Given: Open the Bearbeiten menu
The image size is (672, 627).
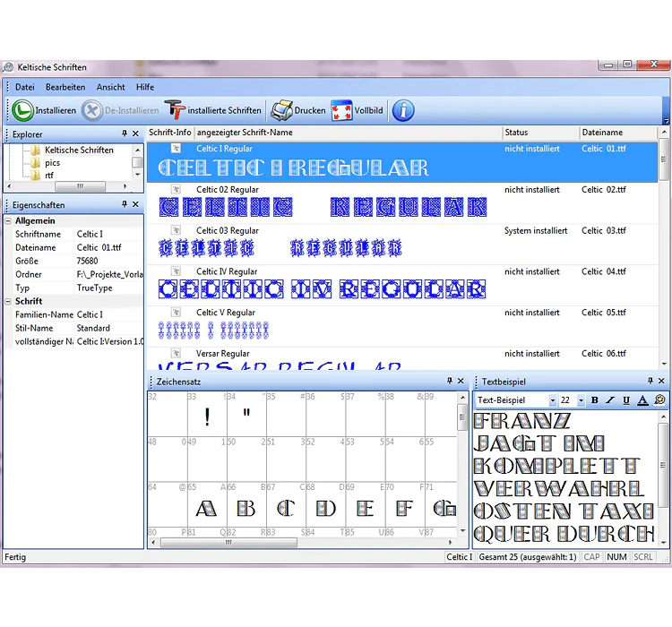Looking at the screenshot, I should (x=65, y=87).
